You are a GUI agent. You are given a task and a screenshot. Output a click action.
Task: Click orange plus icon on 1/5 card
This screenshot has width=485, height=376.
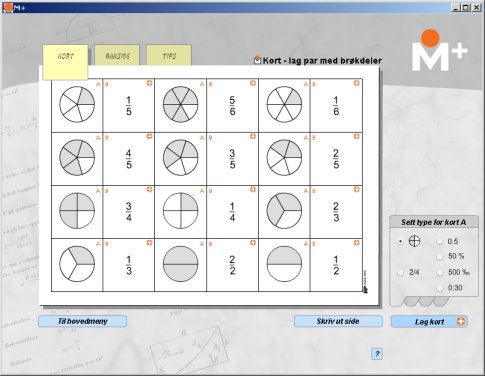[149, 83]
